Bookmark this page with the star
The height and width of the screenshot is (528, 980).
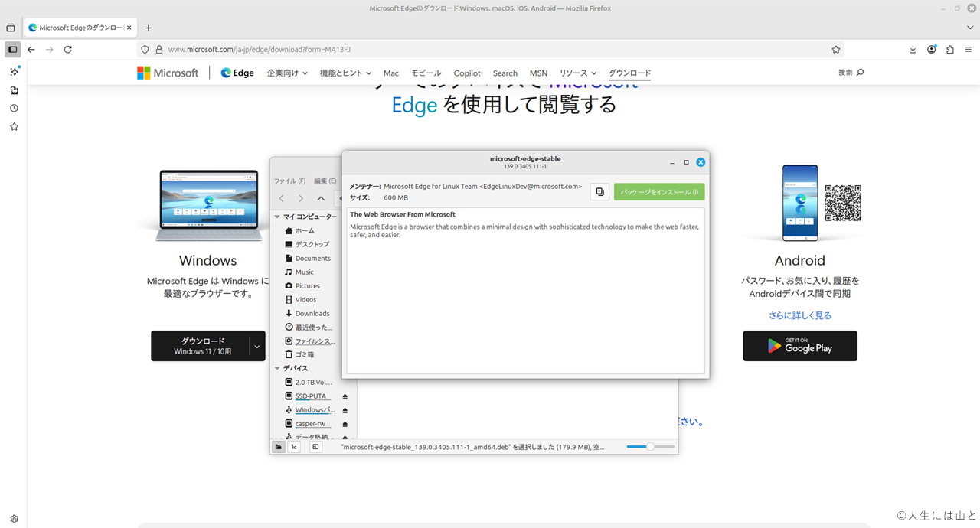836,49
